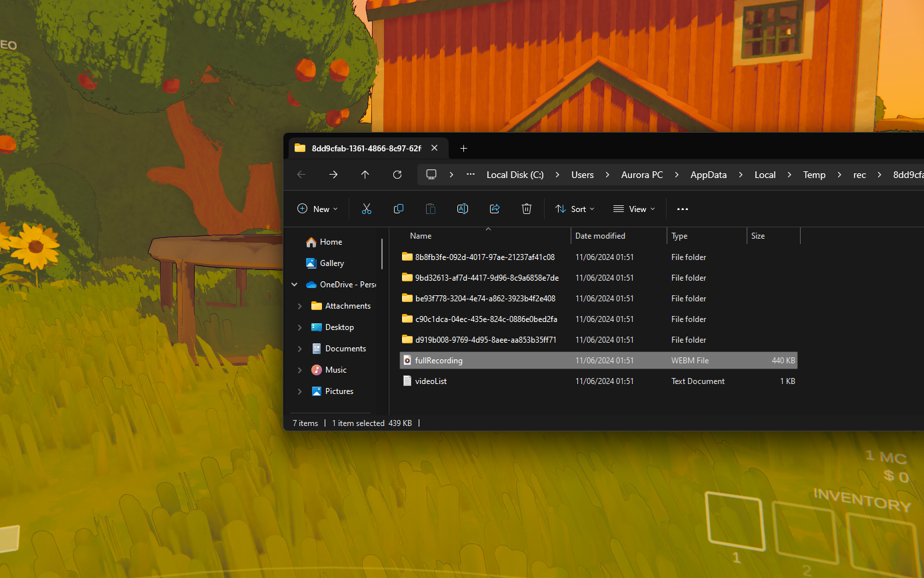The image size is (924, 578).
Task: Expand the chevron after Local Disk (C:)
Action: (x=557, y=175)
